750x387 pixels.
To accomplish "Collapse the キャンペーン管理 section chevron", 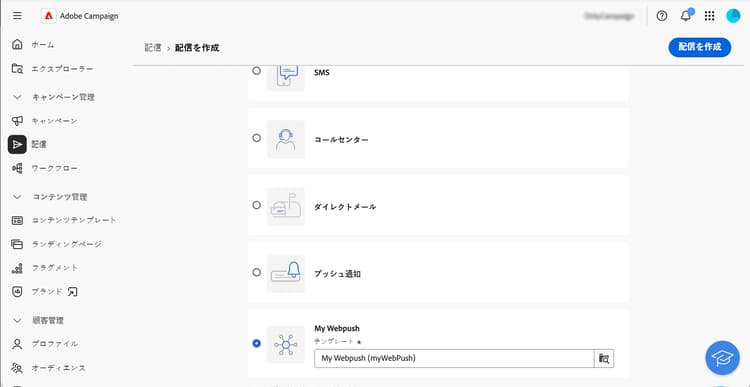I will (17, 97).
